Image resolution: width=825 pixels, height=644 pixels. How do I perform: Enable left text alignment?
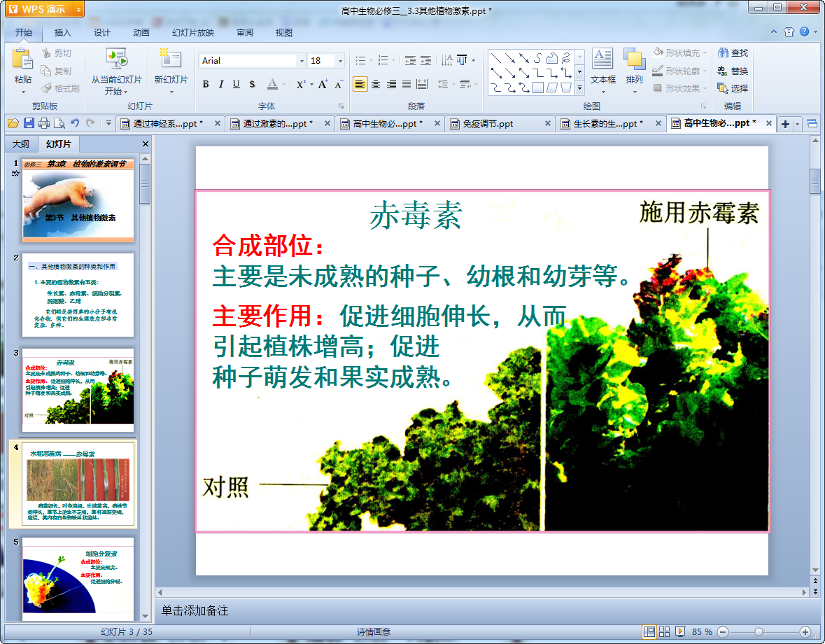click(360, 84)
